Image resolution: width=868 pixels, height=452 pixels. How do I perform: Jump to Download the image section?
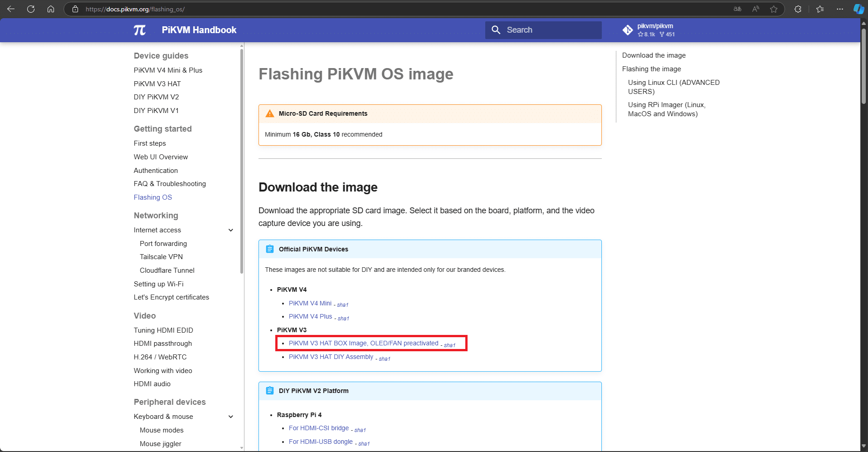pos(654,55)
